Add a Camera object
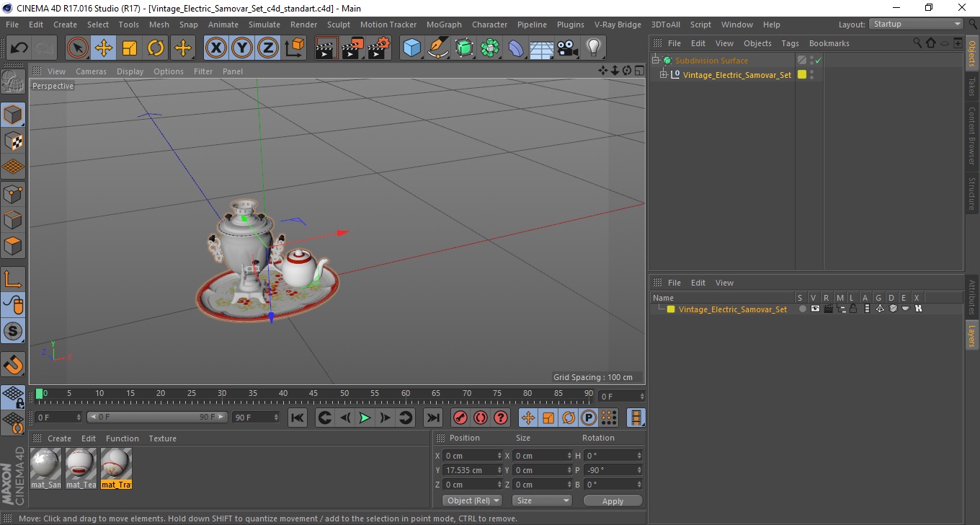Screen dimensions: 980x525 tap(568, 48)
